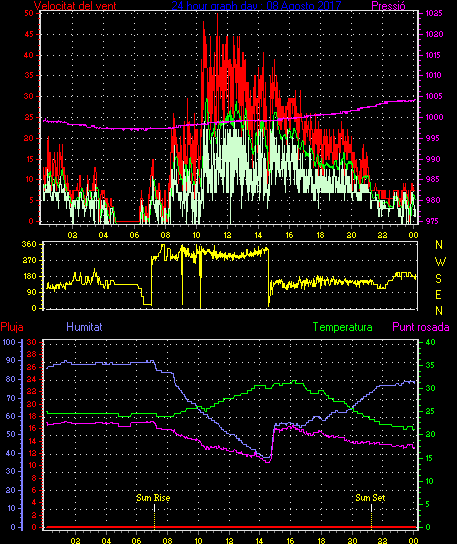
Task: Click the 360 wind direction axis value
Action: [29, 244]
